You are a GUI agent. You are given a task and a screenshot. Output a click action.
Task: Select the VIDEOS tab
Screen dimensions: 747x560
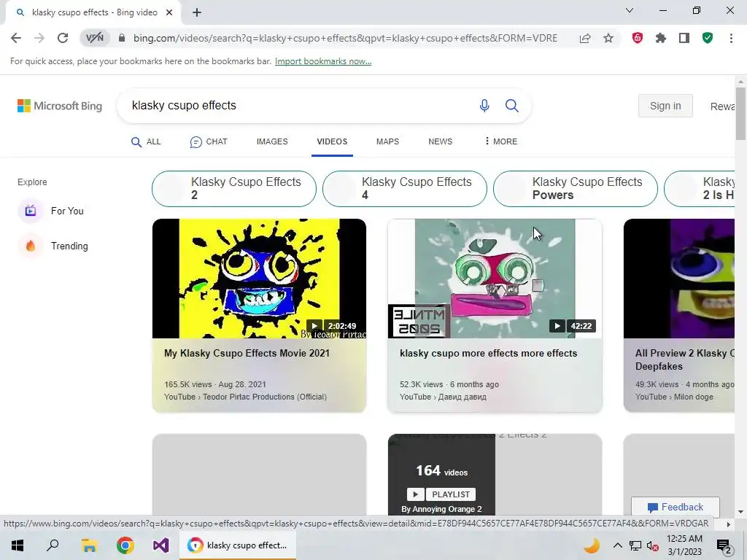(332, 142)
